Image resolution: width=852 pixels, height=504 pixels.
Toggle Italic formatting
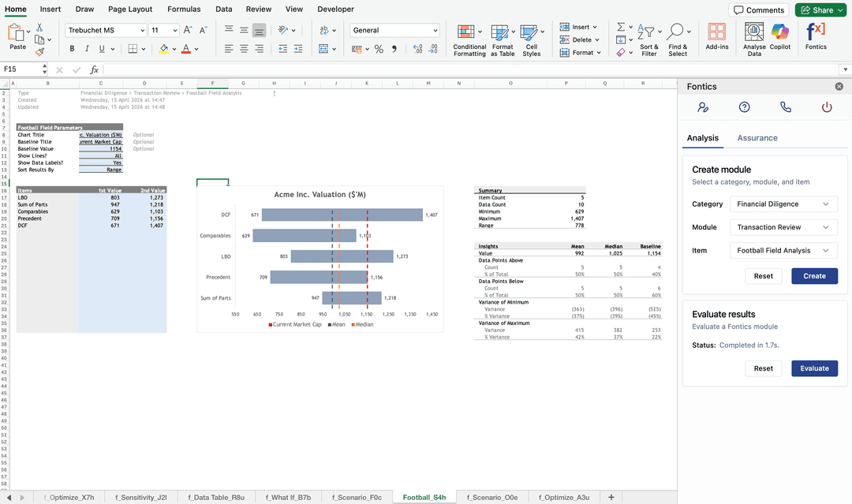[x=87, y=49]
